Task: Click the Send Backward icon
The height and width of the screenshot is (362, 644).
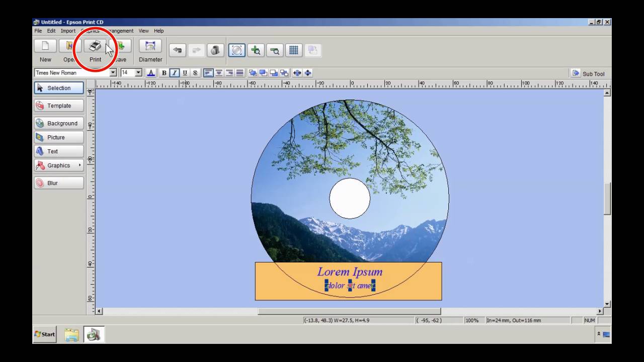Action: pos(274,73)
